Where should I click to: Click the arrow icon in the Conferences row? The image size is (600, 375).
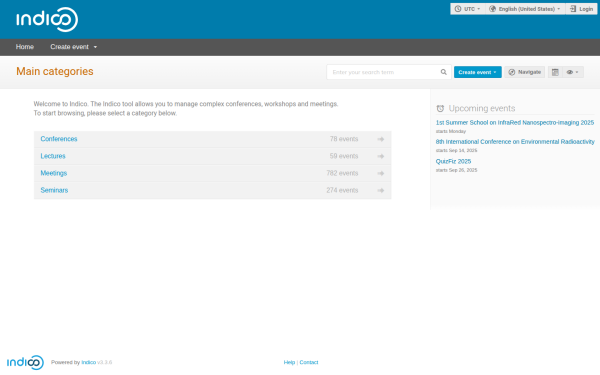[381, 139]
